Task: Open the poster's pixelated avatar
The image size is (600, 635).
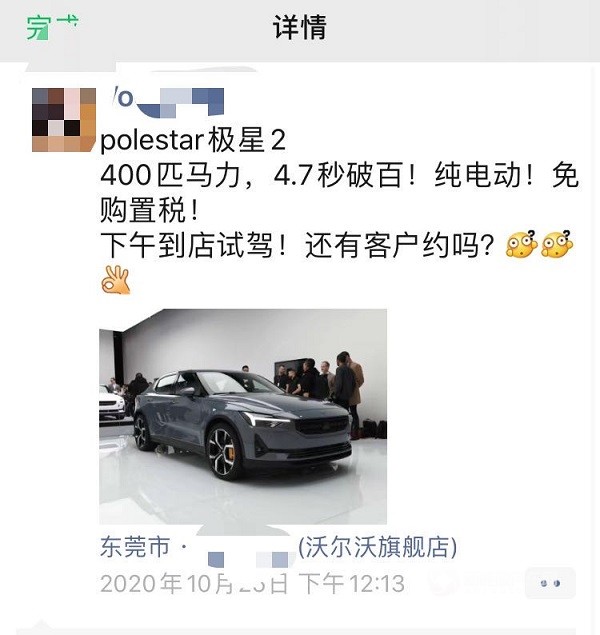Action: tap(64, 120)
